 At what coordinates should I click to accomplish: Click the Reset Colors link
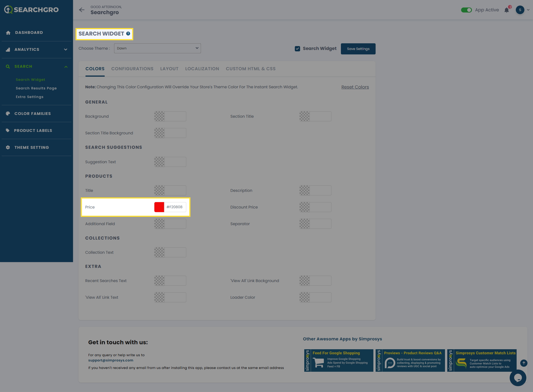point(355,87)
